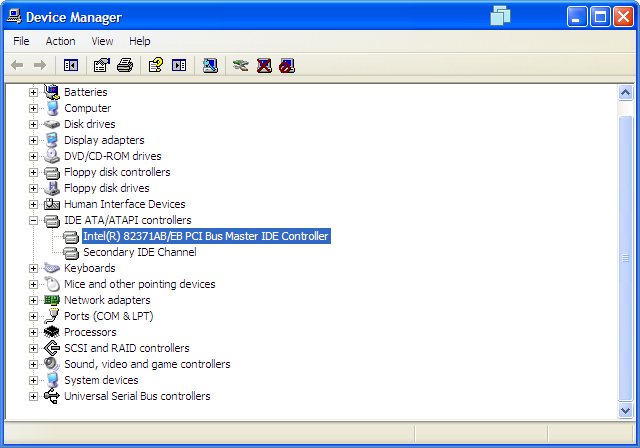Toggle the action pane toolbar icon

179,65
